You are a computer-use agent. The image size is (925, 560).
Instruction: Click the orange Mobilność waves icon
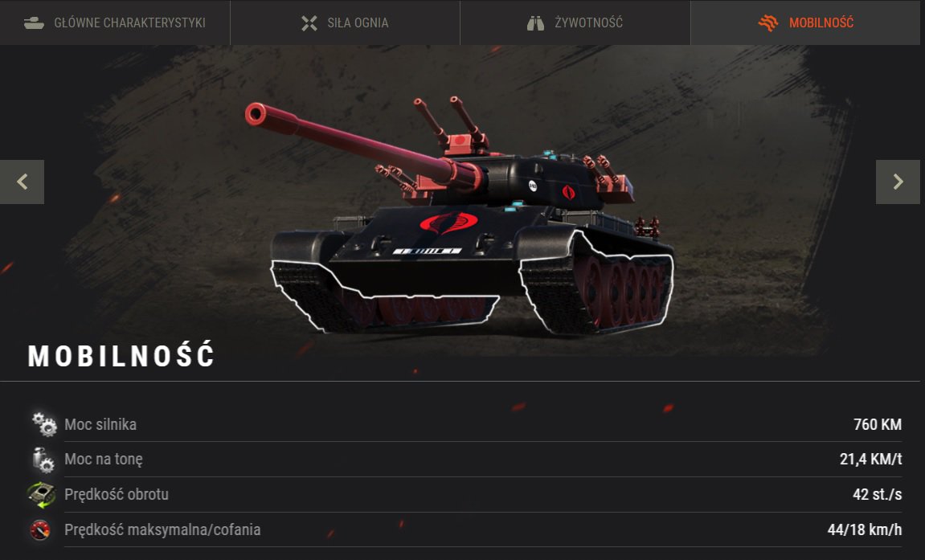tap(768, 23)
